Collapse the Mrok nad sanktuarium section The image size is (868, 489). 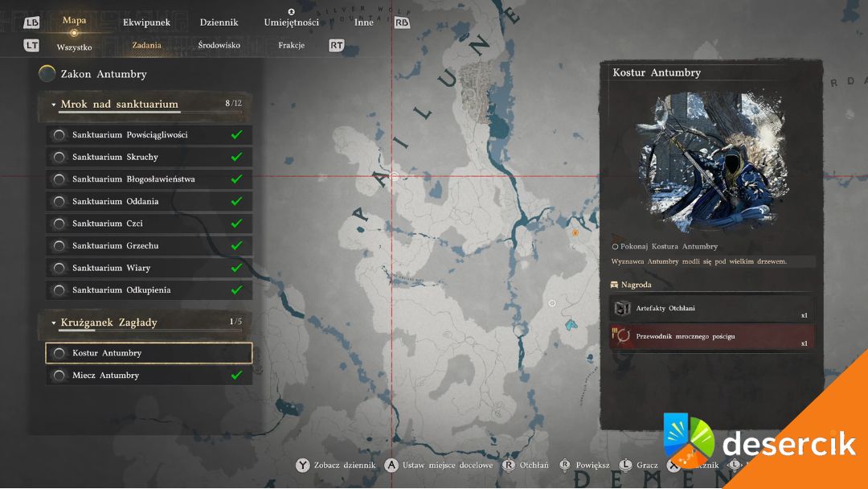54,105
